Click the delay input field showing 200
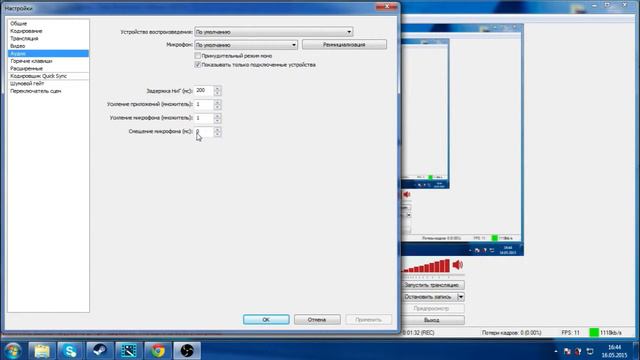The height and width of the screenshot is (360, 640). click(204, 91)
